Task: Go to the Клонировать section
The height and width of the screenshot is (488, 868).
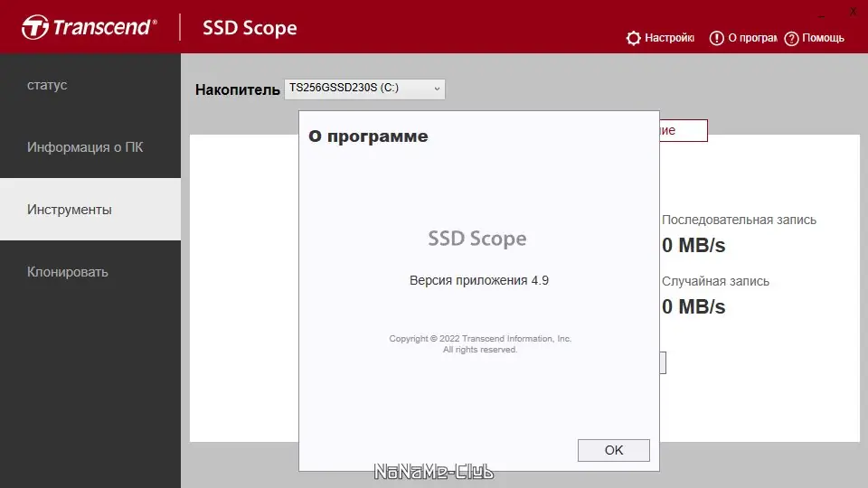Action: point(90,272)
